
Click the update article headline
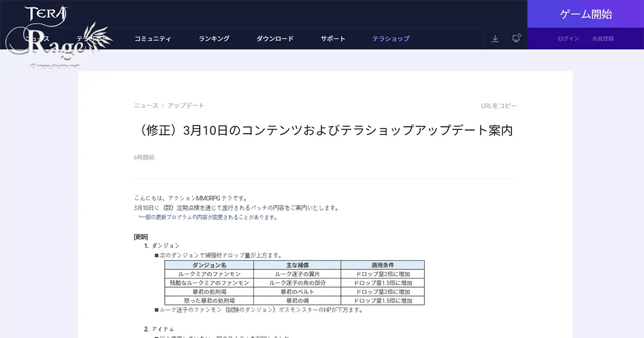(324, 129)
